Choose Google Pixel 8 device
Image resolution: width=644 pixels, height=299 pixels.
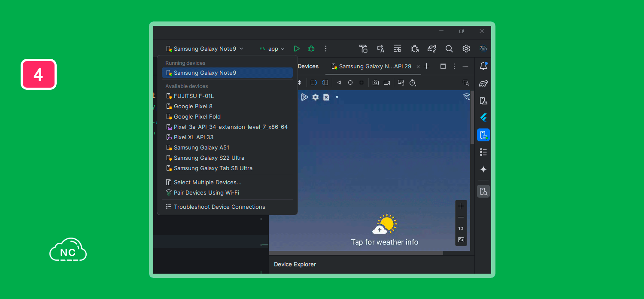click(x=227, y=107)
